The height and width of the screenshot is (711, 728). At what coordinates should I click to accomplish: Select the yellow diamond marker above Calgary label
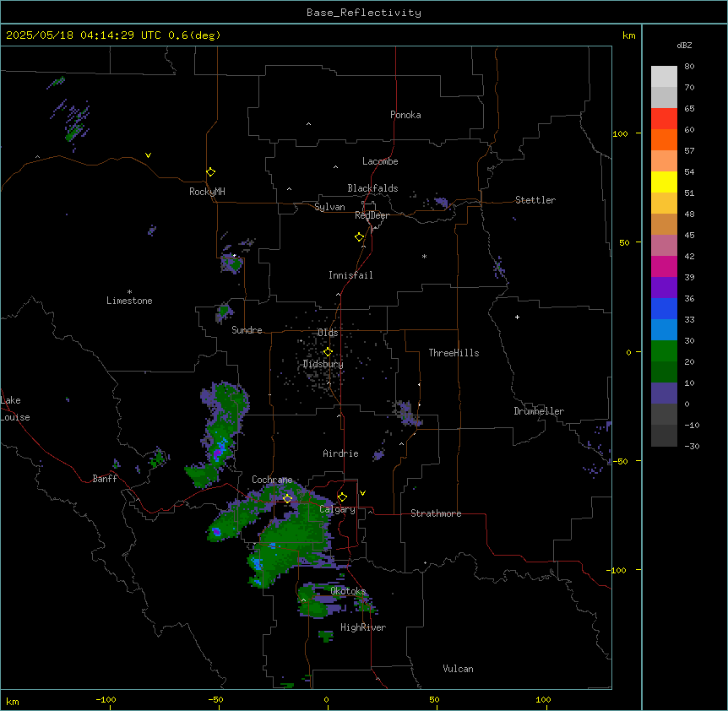click(x=342, y=497)
